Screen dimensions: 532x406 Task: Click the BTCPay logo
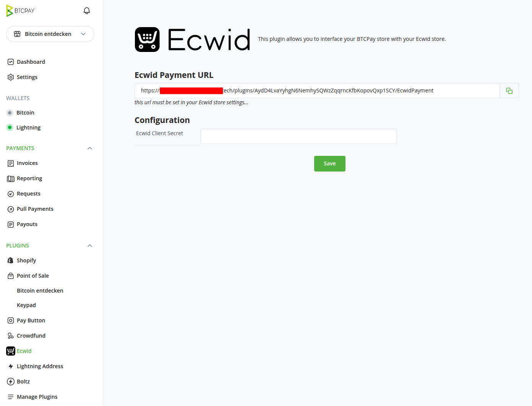point(20,10)
